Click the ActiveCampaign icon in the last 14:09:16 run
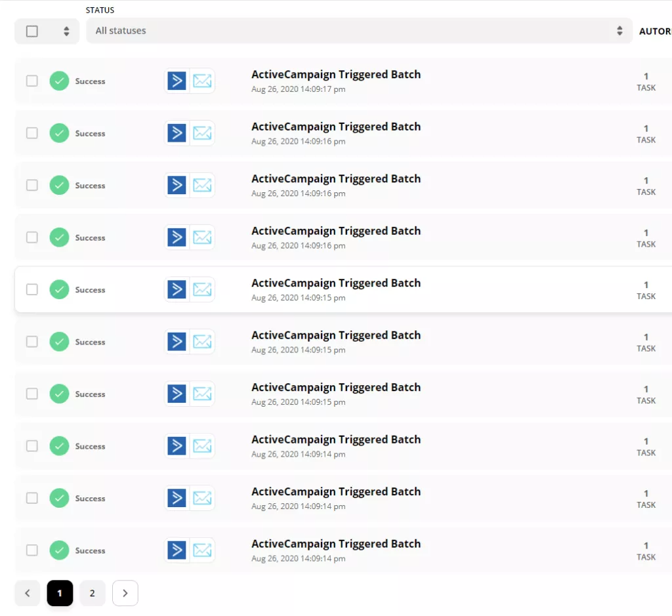Viewport: 672px width, 616px height. 177,237
